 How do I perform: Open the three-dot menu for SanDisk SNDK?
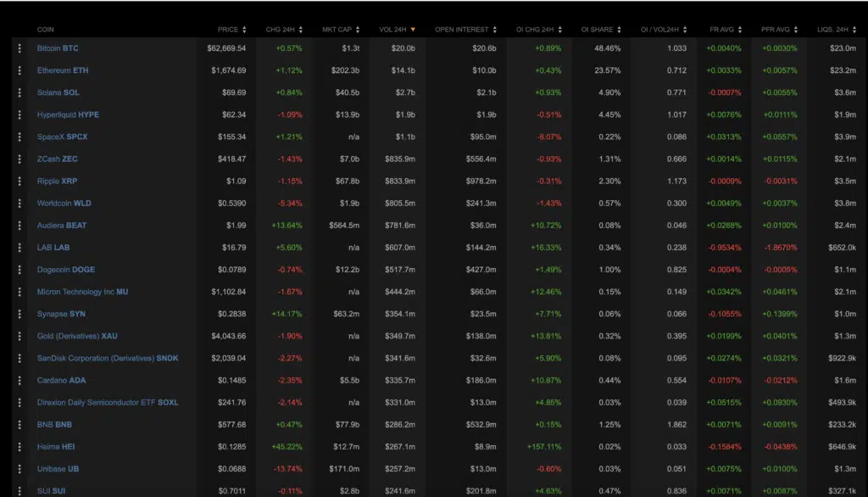19,359
